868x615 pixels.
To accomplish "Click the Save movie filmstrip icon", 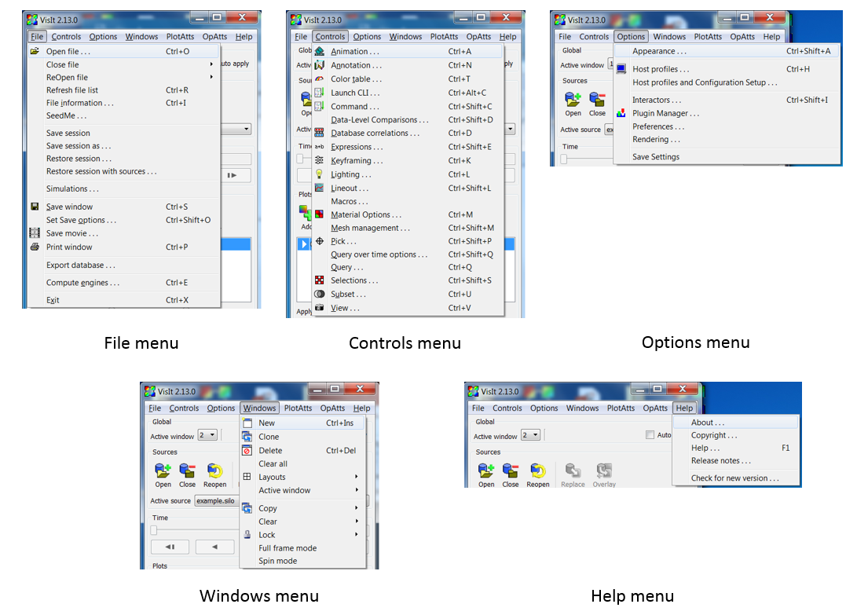I will 35,233.
